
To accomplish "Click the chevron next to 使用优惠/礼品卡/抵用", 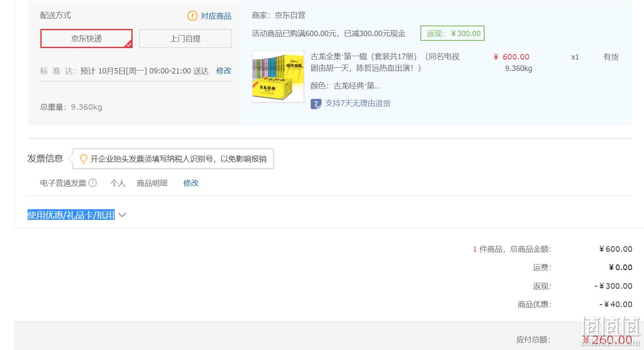I will pyautogui.click(x=122, y=215).
